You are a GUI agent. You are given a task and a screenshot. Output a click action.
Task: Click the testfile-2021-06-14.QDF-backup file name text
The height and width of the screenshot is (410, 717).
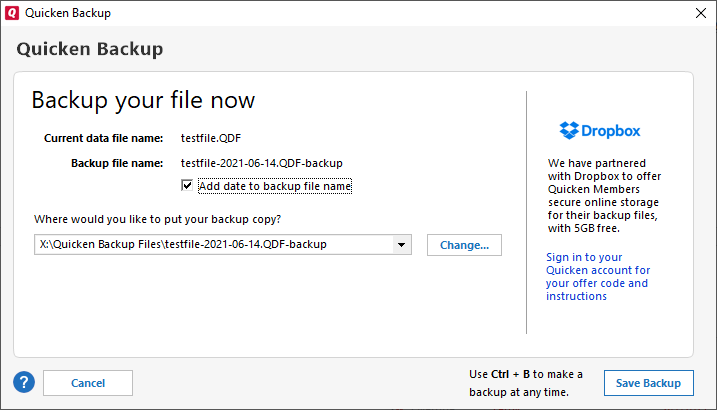click(x=254, y=162)
